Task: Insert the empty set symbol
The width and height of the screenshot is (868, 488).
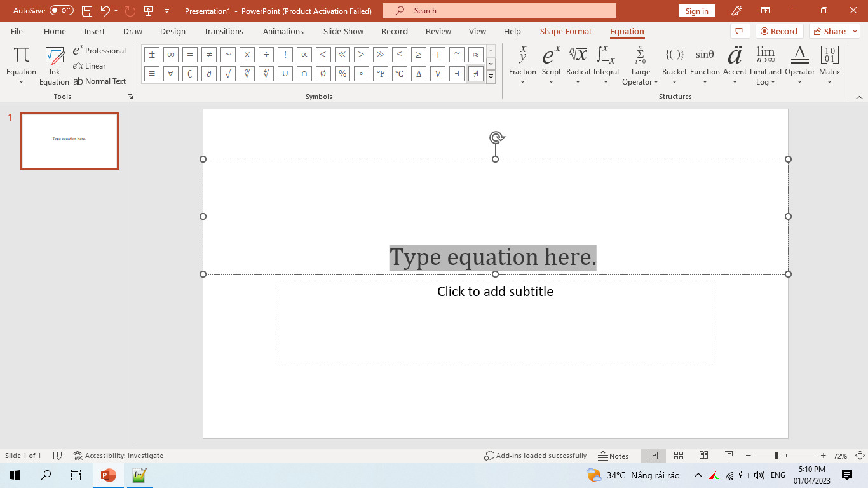Action: (323, 74)
